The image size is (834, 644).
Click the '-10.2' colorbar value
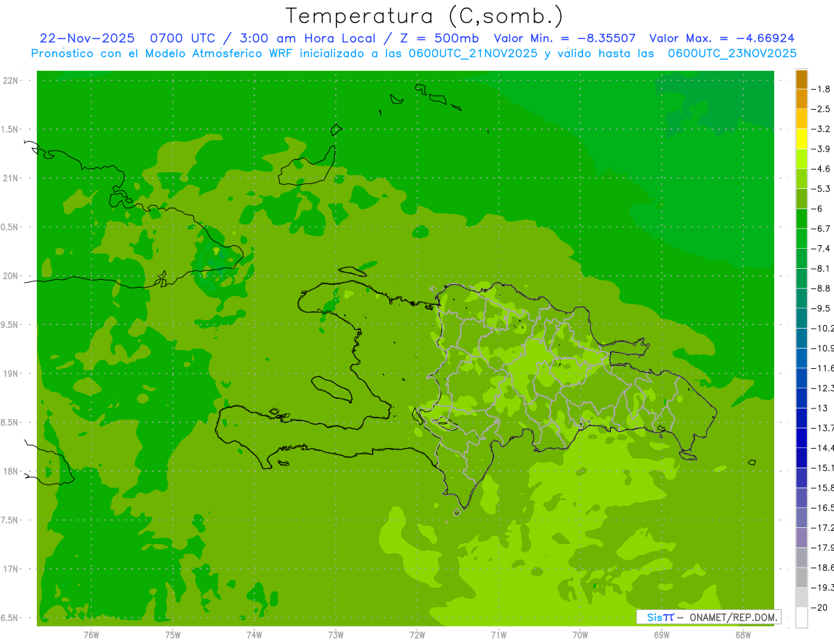tap(824, 329)
